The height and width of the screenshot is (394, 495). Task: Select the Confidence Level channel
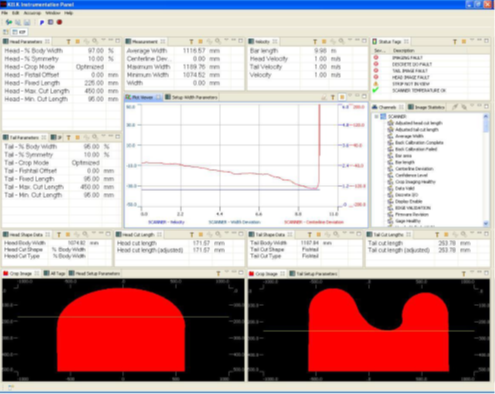click(x=408, y=175)
